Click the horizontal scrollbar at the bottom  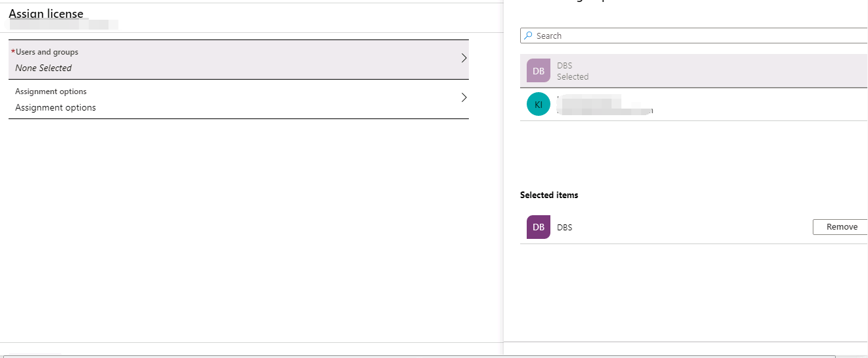click(421, 356)
